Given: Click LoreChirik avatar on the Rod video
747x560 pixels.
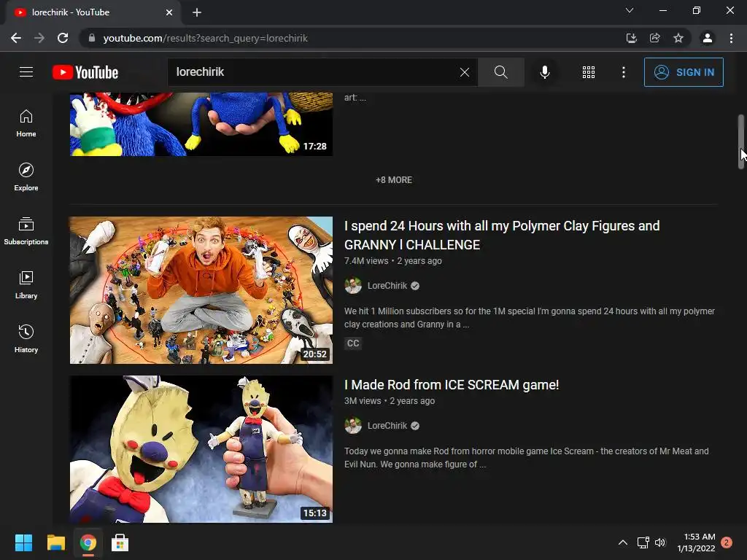Looking at the screenshot, I should tap(353, 426).
